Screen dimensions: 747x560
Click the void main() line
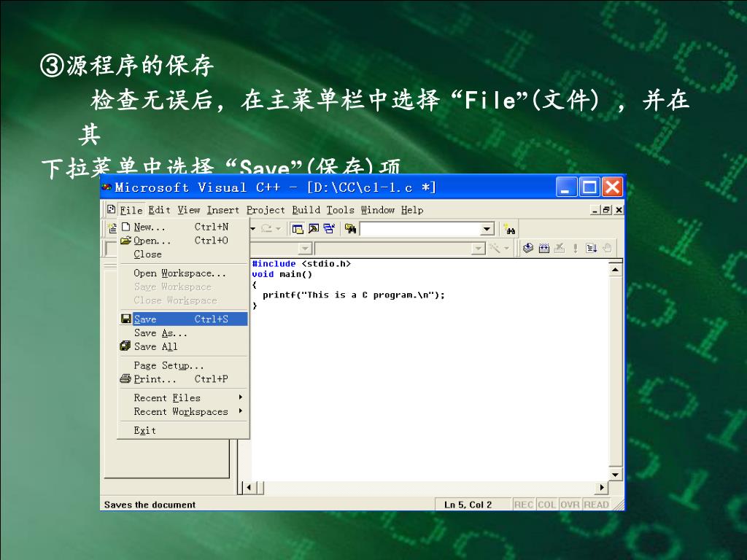pyautogui.click(x=282, y=274)
